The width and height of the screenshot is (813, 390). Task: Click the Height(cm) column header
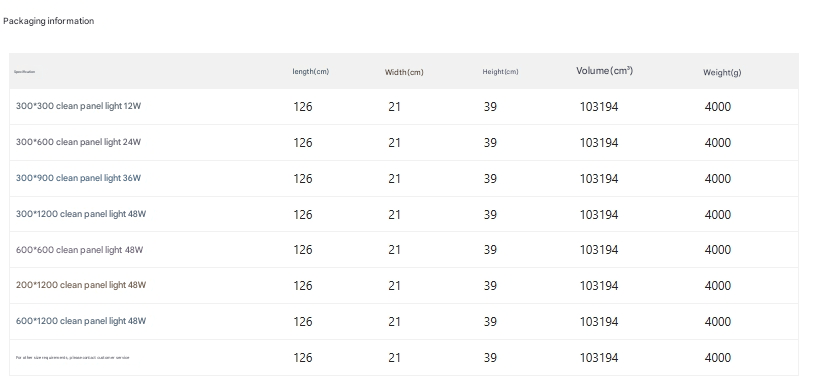tap(500, 72)
